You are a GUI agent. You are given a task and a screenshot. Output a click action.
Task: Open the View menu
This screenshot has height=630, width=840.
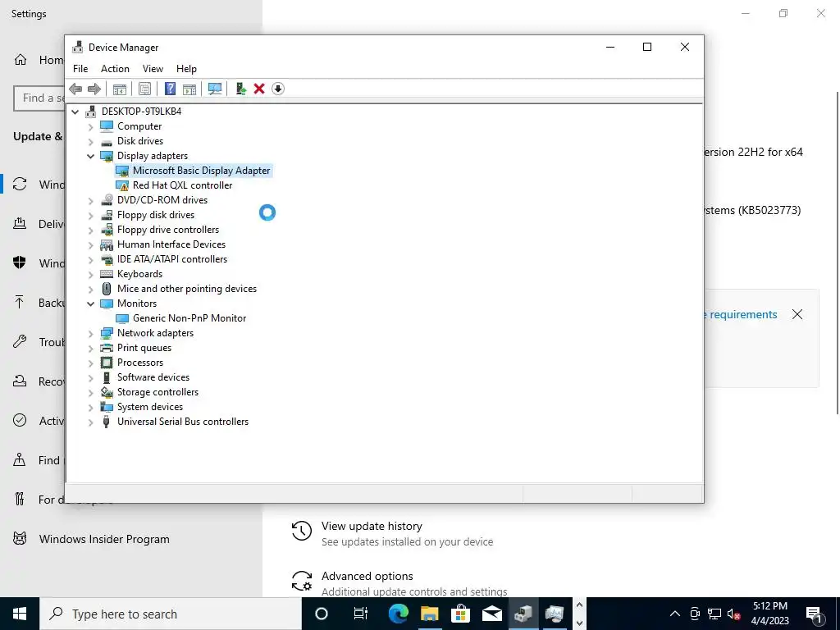tap(153, 69)
